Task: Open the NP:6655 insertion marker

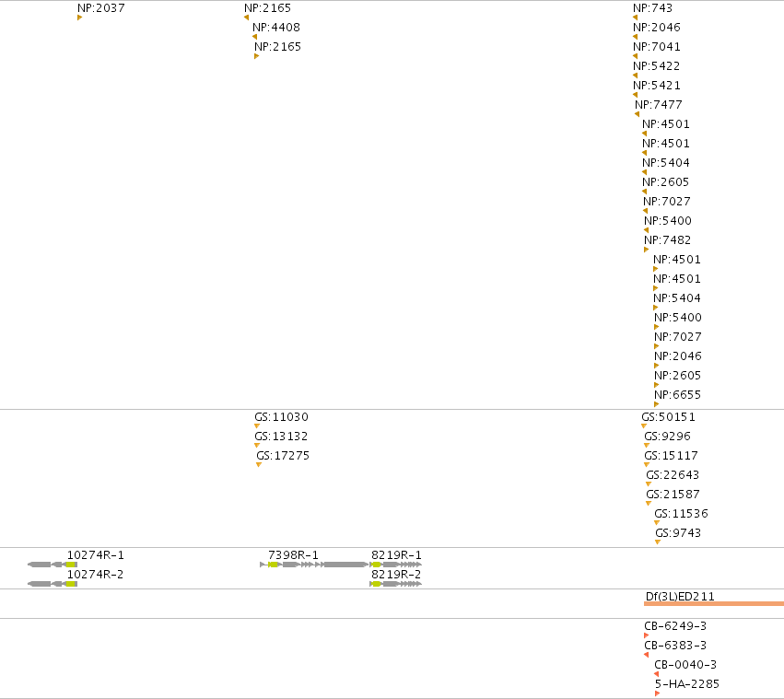Action: 657,404
